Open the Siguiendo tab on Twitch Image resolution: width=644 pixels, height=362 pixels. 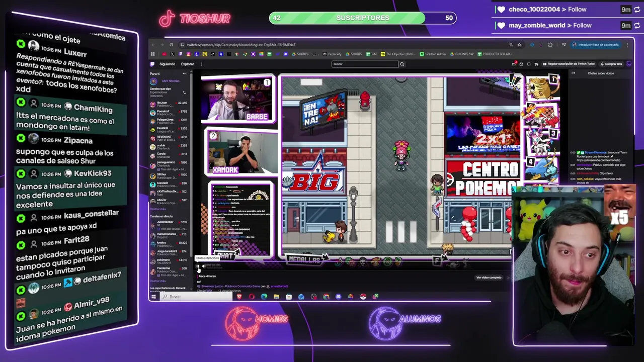(167, 64)
